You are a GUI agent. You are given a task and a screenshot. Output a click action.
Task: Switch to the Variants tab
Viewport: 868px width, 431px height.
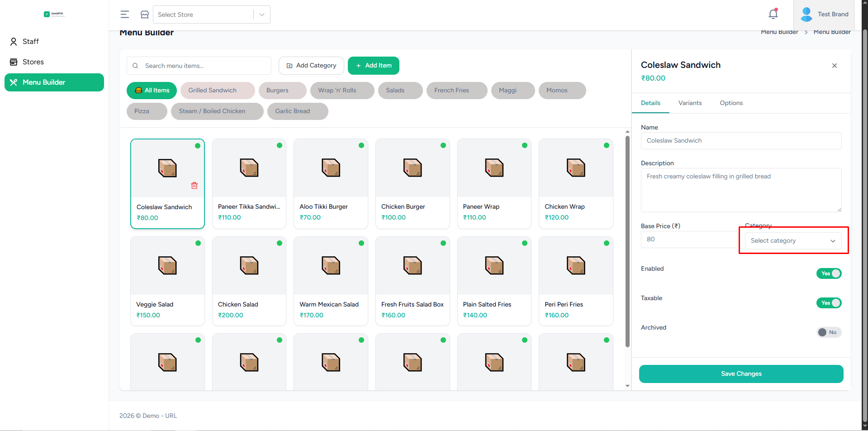(690, 103)
